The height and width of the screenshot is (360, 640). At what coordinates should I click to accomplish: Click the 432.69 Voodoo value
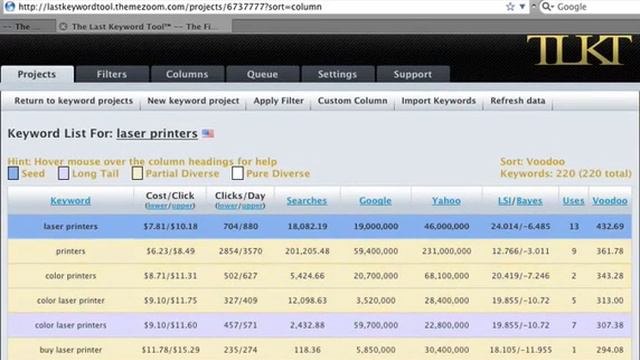pyautogui.click(x=610, y=227)
